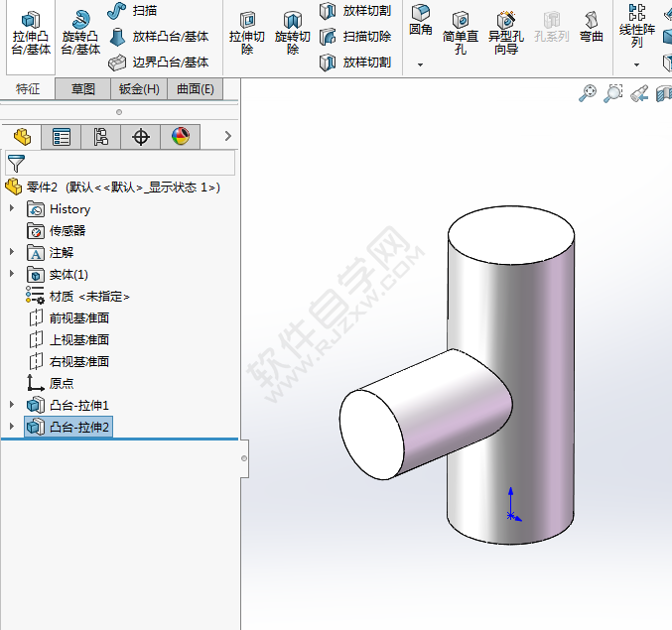Switch to the 特征 features tab
The height and width of the screenshot is (630, 672).
pos(28,89)
